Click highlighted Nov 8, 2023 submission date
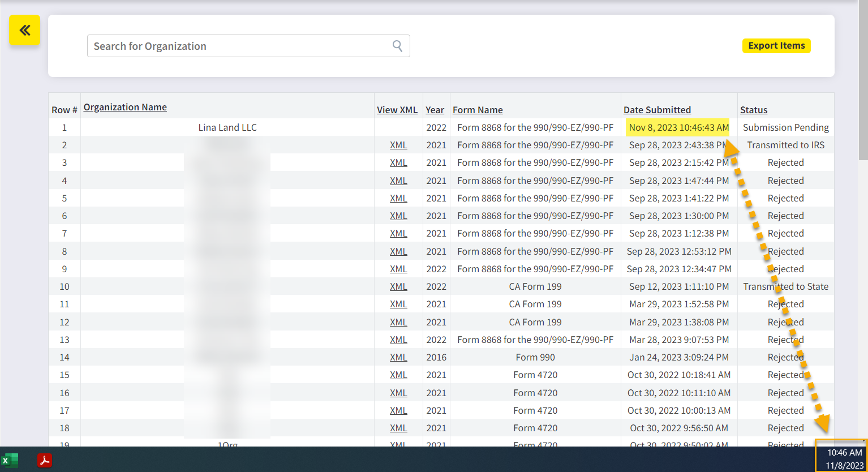 (678, 127)
